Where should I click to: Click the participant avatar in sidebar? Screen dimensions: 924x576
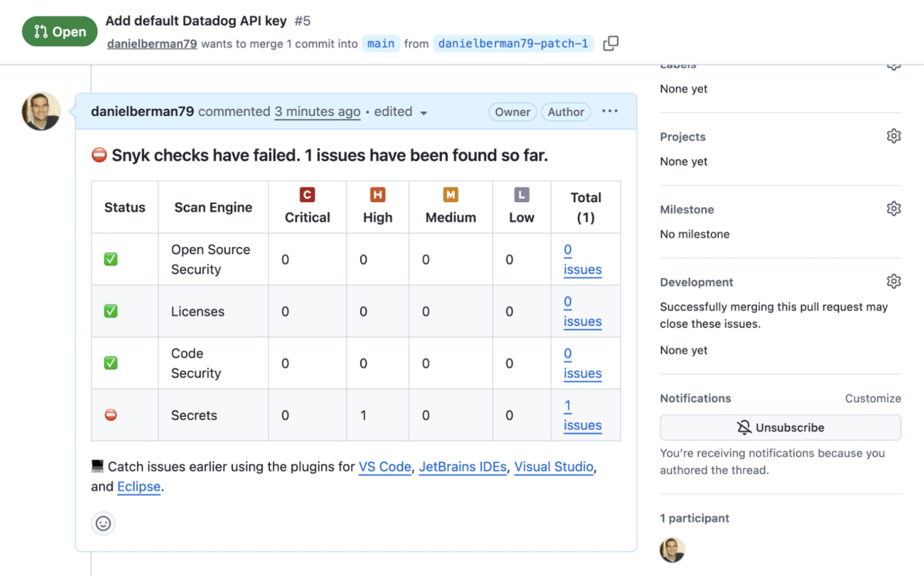[672, 550]
